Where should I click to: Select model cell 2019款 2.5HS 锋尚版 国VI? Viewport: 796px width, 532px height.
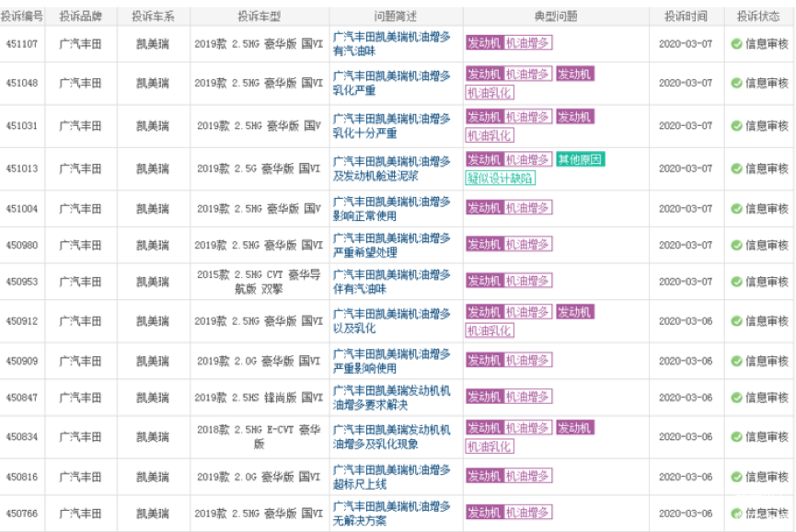259,398
